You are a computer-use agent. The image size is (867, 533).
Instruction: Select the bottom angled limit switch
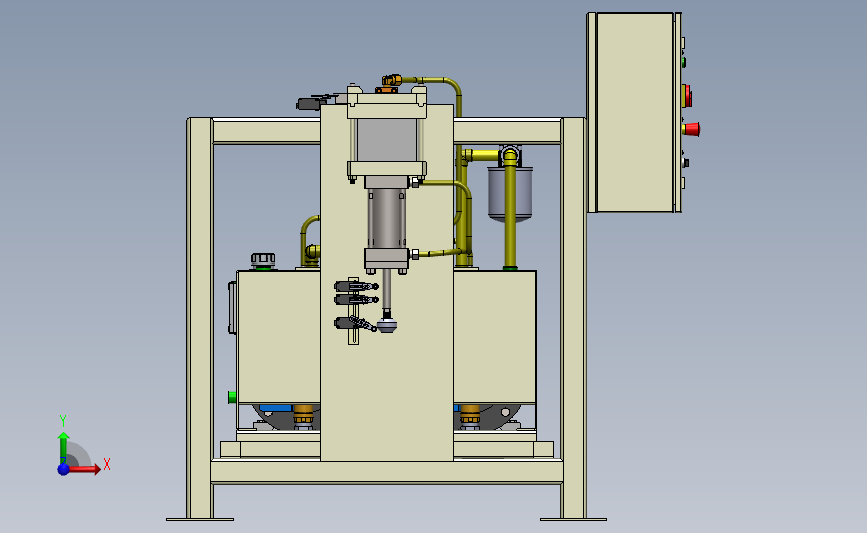tap(355, 323)
